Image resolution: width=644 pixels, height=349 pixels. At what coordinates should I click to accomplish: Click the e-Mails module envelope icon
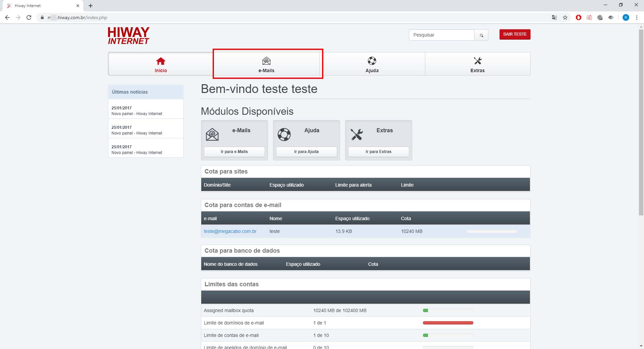click(x=212, y=134)
